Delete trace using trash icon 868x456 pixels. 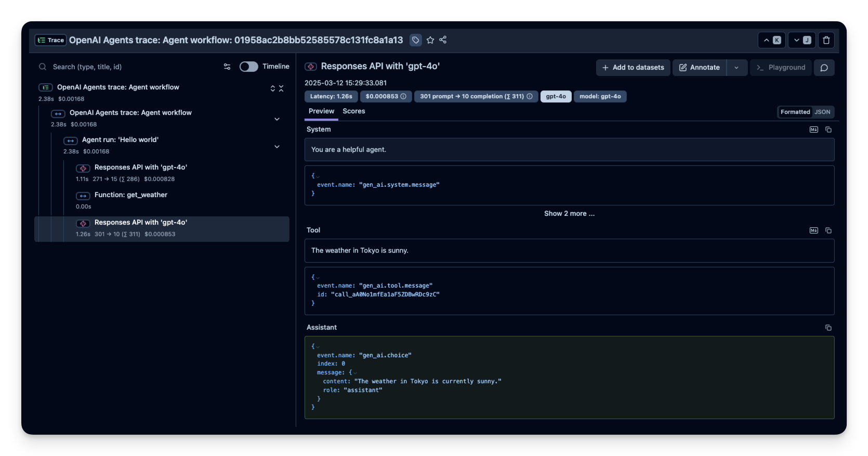point(826,40)
